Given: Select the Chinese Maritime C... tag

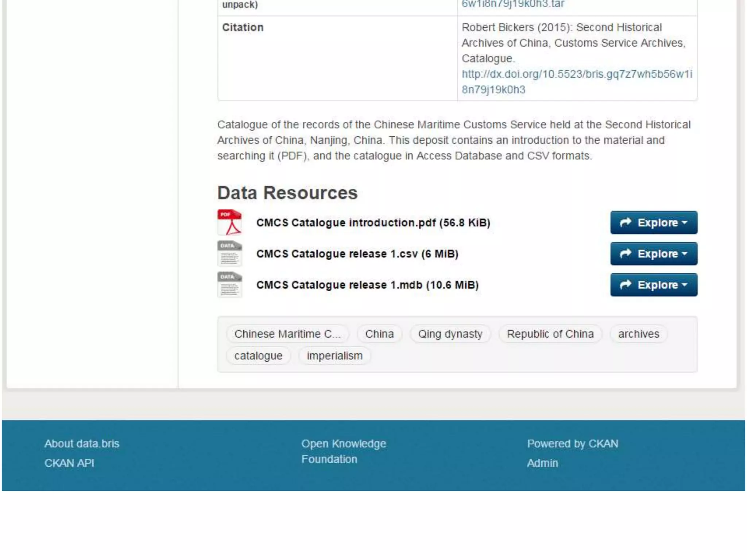Looking at the screenshot, I should [287, 334].
